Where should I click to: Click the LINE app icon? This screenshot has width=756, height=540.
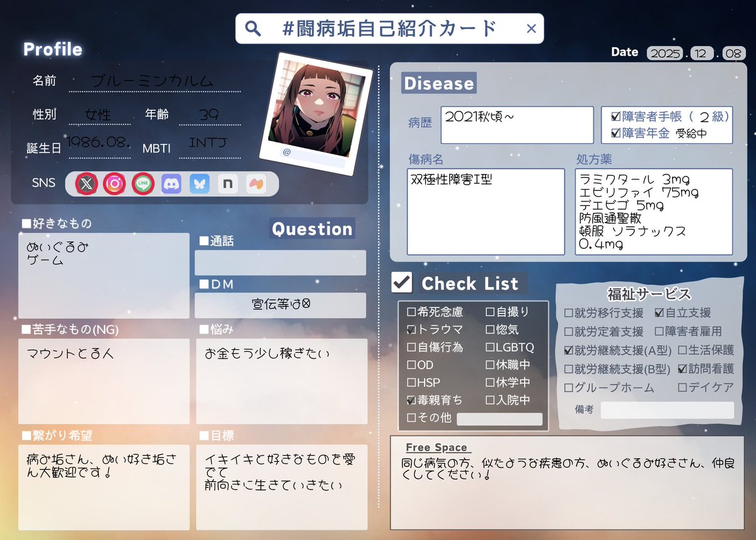pyautogui.click(x=142, y=183)
